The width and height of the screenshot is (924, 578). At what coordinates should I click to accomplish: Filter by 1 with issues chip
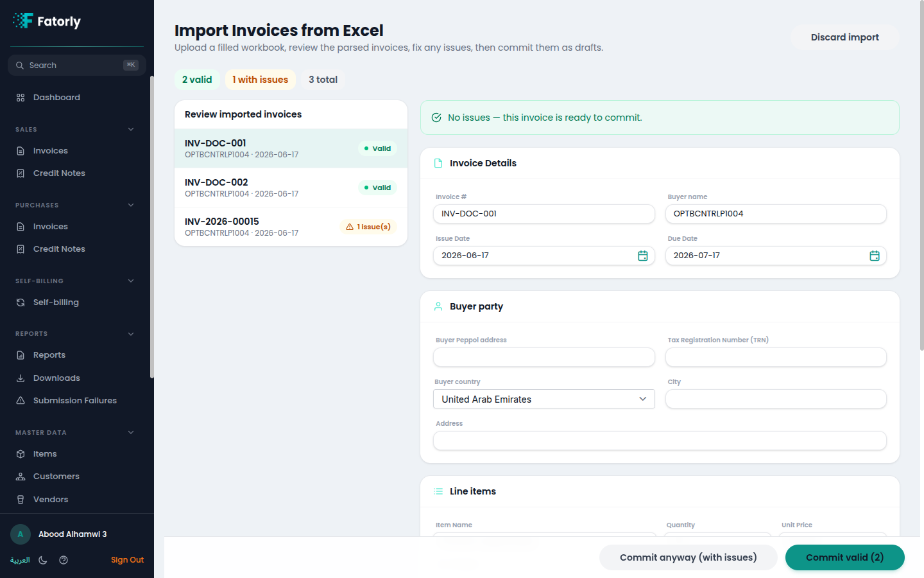[x=260, y=80]
